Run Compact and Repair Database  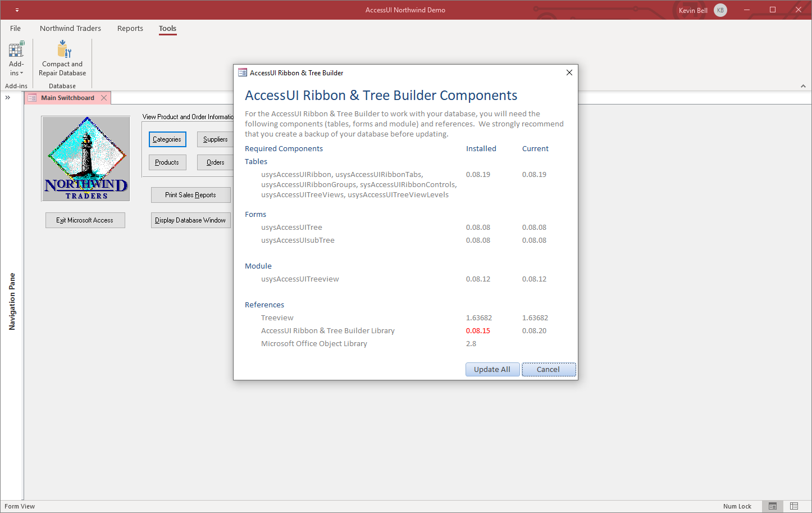click(62, 58)
